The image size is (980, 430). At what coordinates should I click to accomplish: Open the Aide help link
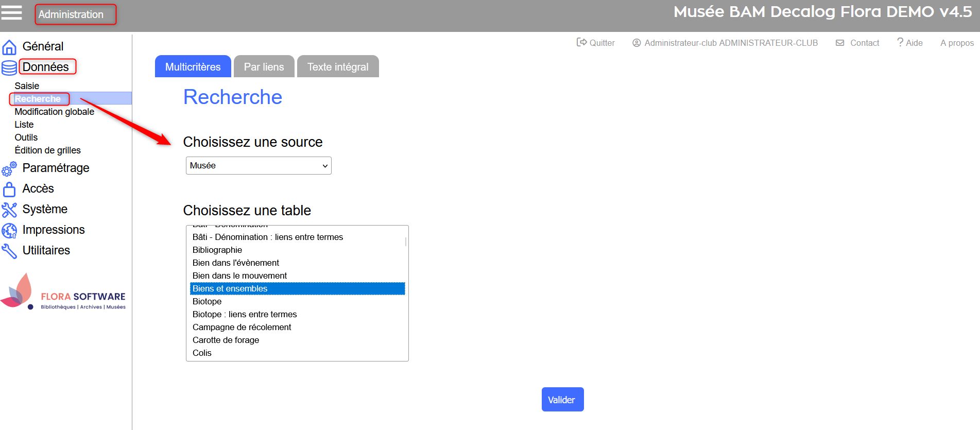910,43
